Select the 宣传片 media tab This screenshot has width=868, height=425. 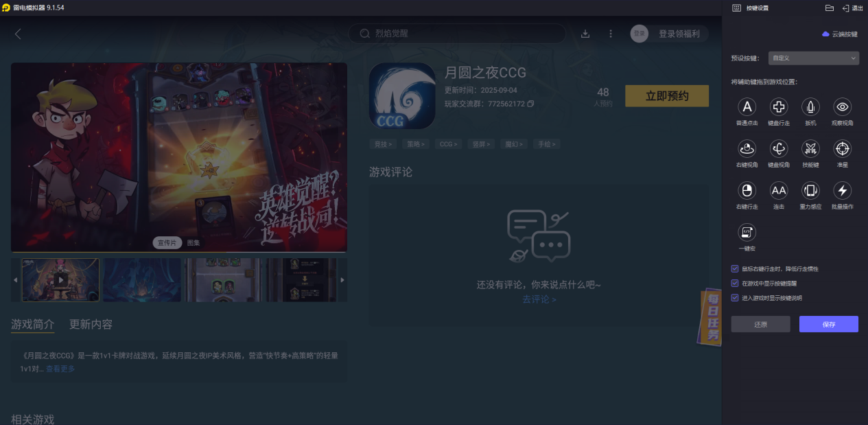167,243
